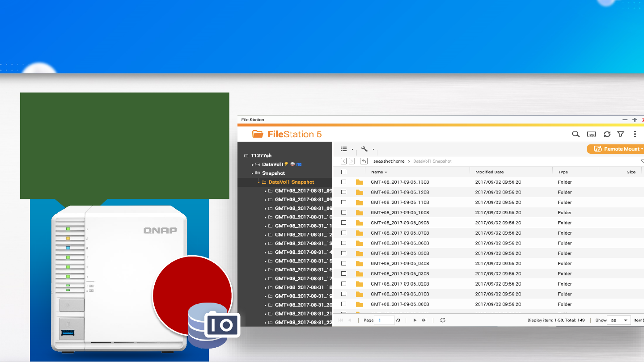The width and height of the screenshot is (644, 362).
Task: Select GMT+08_2017-08-31_17 in the sidebar tree
Action: click(x=304, y=279)
